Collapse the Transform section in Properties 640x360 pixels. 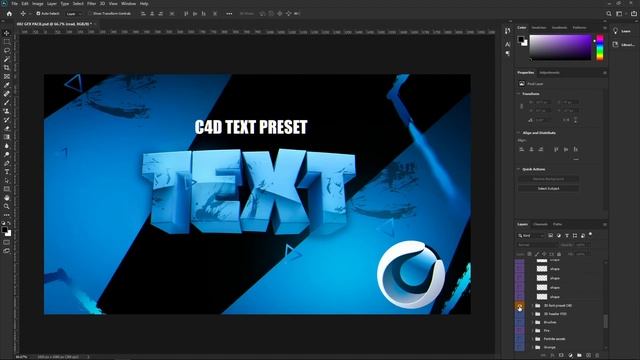click(519, 94)
